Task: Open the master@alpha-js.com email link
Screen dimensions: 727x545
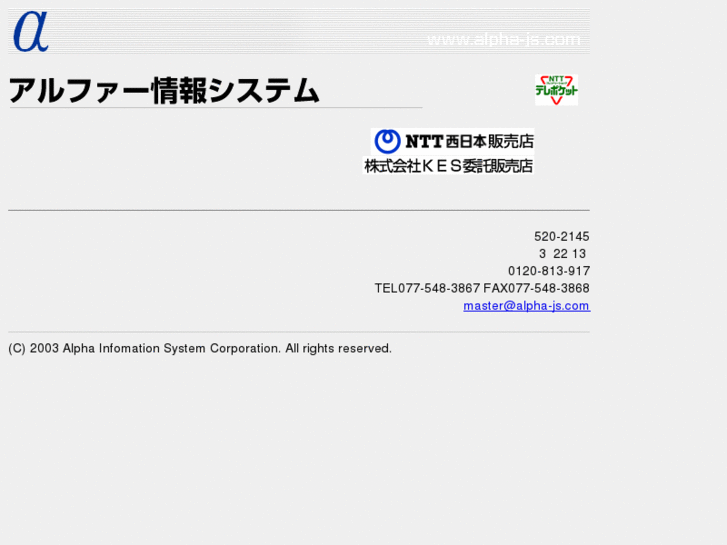Action: tap(526, 306)
